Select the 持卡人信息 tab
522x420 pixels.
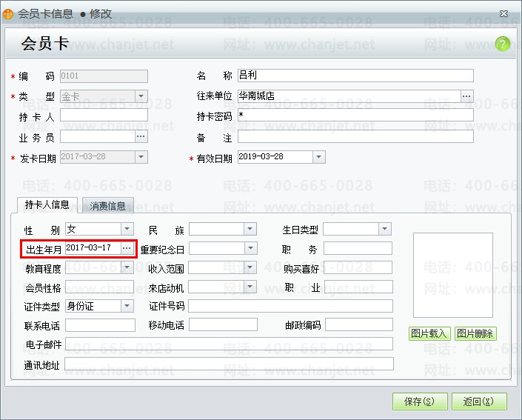coord(47,205)
